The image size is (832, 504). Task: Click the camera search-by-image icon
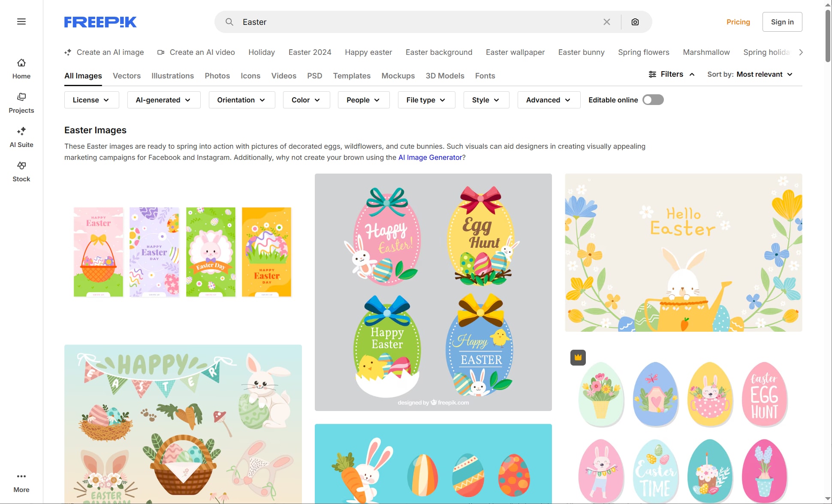(635, 22)
